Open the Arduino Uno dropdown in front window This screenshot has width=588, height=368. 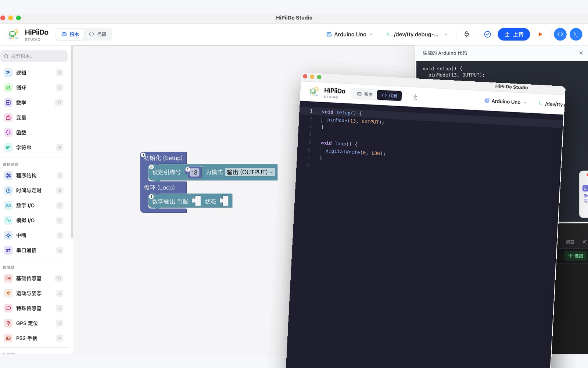coord(505,102)
